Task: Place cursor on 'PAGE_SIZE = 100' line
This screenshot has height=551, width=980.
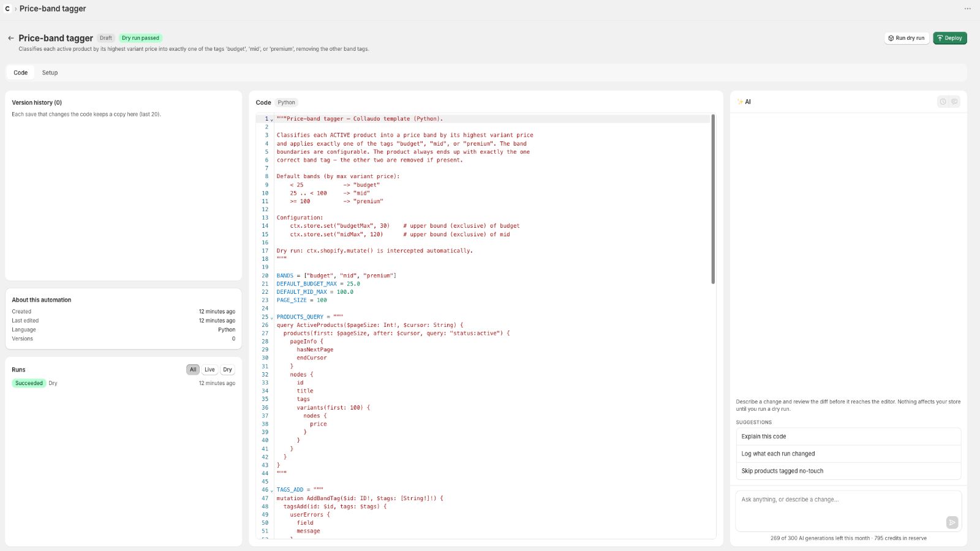Action: click(x=301, y=300)
